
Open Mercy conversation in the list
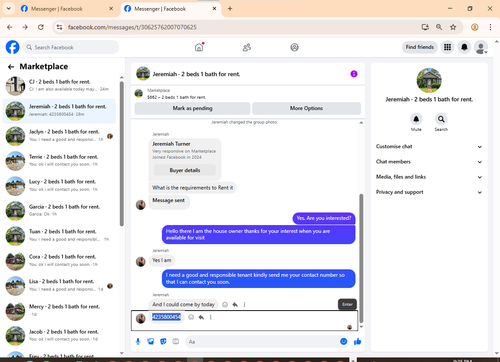coord(59,311)
